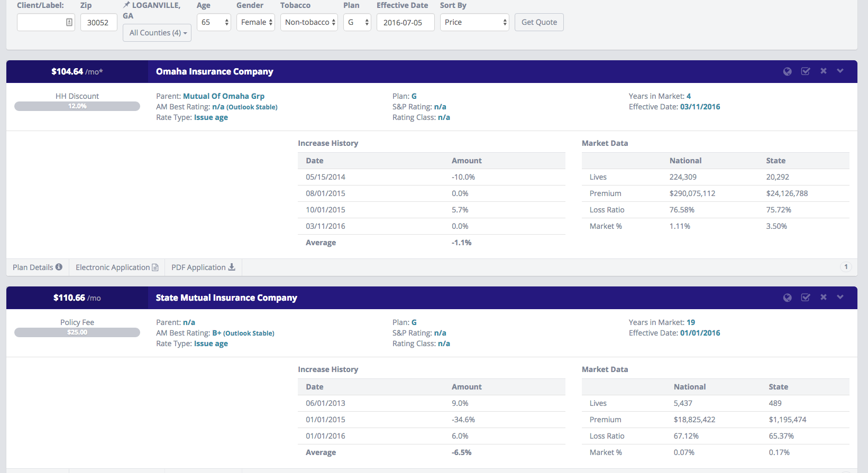Image resolution: width=868 pixels, height=473 pixels.
Task: Click the Effective Date field 2016-07-05
Action: 406,22
